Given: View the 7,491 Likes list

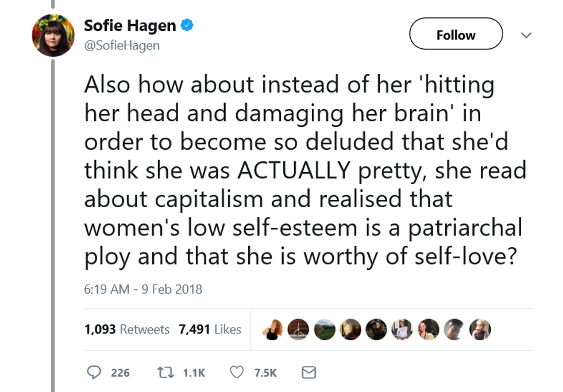Looking at the screenshot, I should click(210, 329).
